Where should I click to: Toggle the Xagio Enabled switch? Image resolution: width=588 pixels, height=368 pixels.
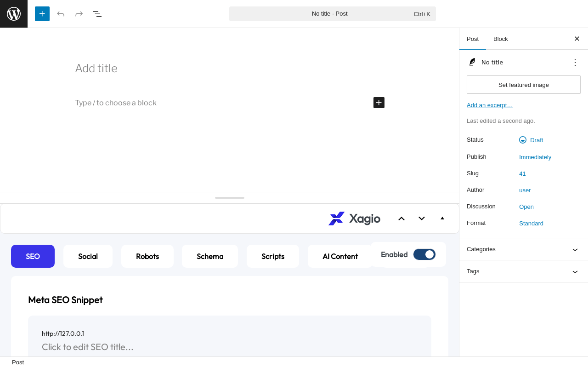click(424, 254)
